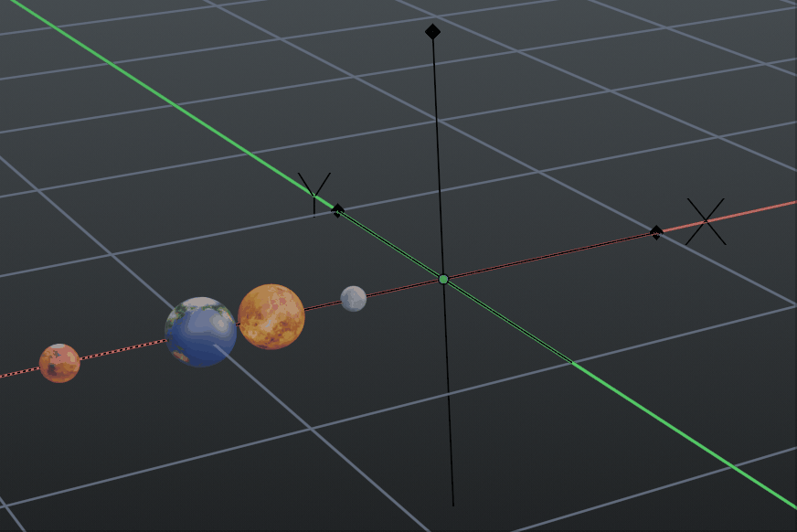
Task: Click the small grey Mercury sphere
Action: [354, 300]
